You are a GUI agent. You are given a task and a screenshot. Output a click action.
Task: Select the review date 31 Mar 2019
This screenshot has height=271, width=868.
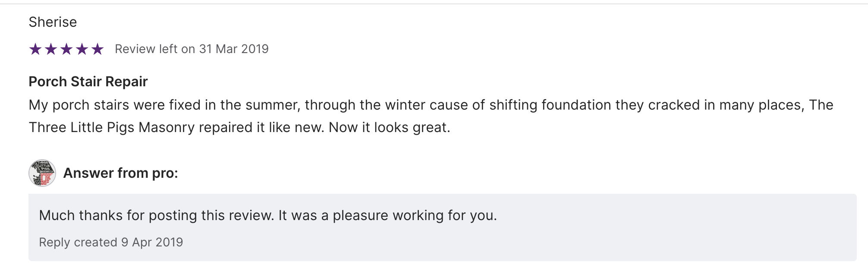pyautogui.click(x=234, y=49)
